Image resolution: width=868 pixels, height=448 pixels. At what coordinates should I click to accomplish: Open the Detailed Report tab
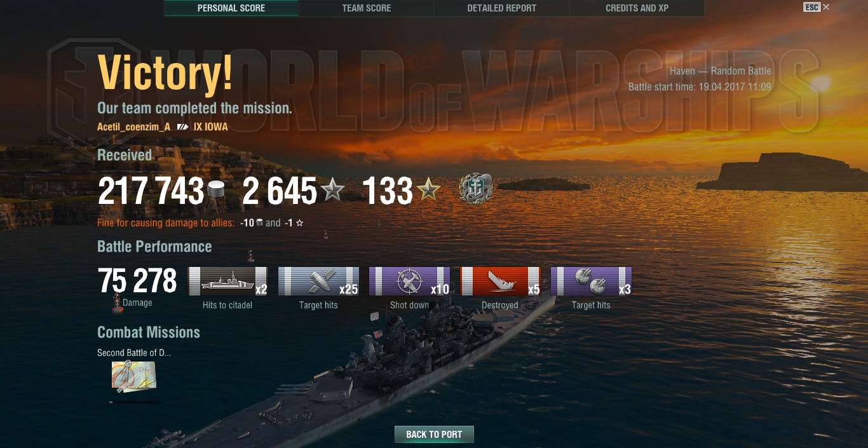point(502,8)
